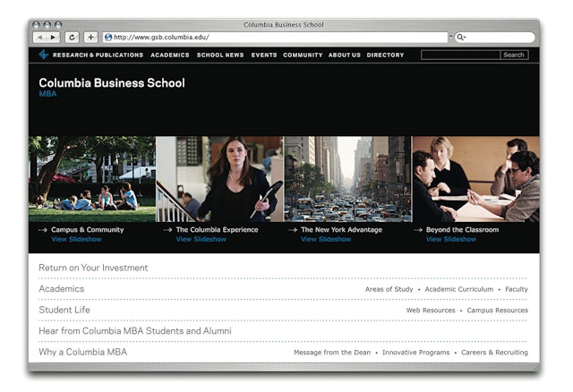
Task: Open Return on Your Investment section
Action: coord(93,268)
